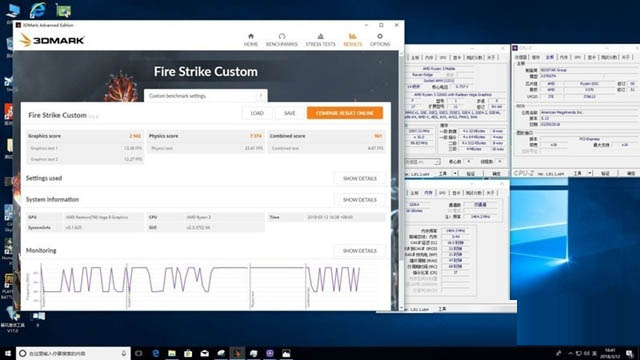
Task: Open the OPTIONS gear section in 3DMark
Action: pos(380,40)
